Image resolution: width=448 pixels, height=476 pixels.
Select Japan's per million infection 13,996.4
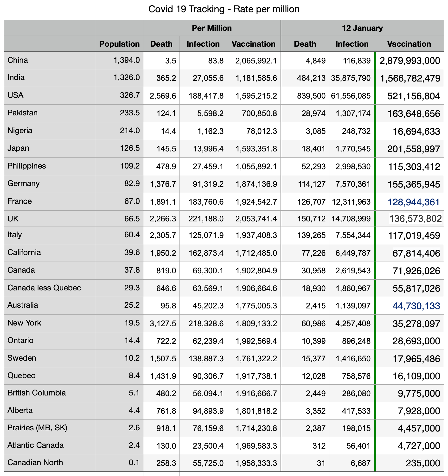208,149
